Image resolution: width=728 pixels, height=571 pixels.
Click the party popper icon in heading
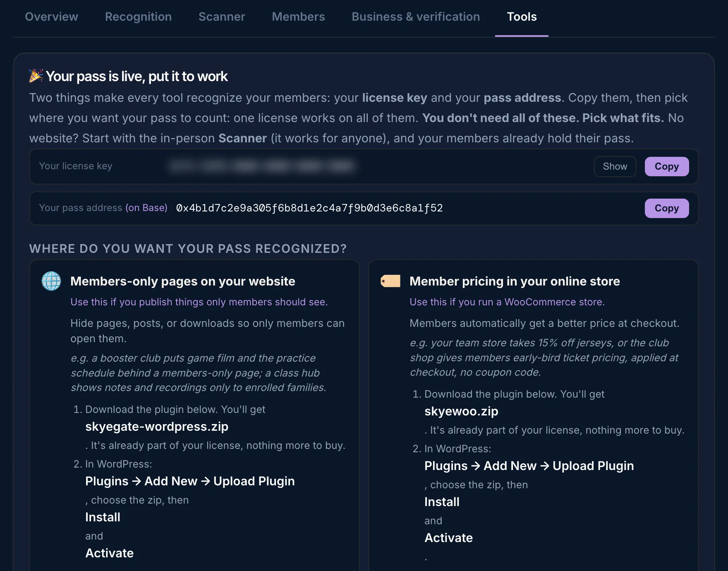point(36,76)
